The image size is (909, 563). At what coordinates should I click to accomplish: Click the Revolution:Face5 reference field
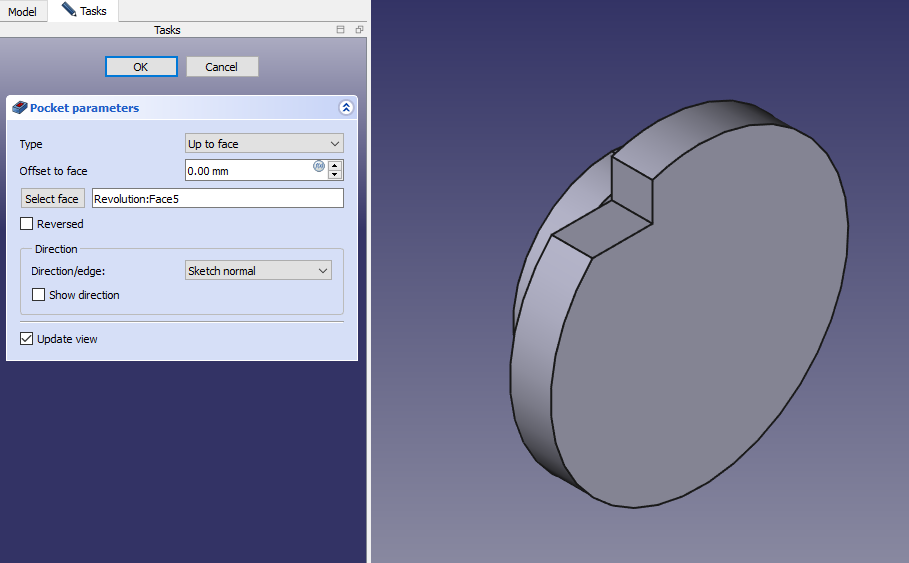[x=217, y=199]
